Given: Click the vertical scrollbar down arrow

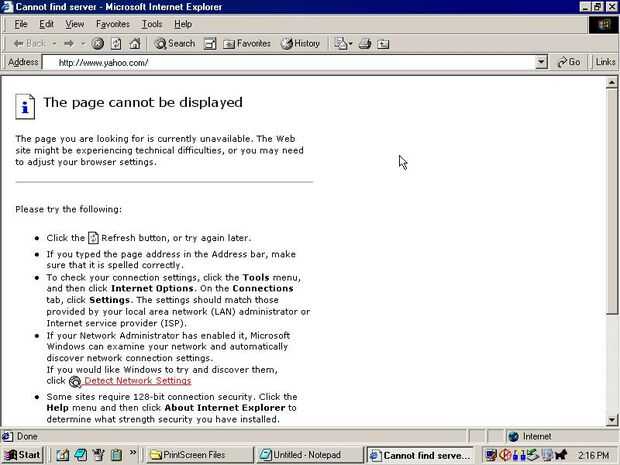Looking at the screenshot, I should point(612,420).
